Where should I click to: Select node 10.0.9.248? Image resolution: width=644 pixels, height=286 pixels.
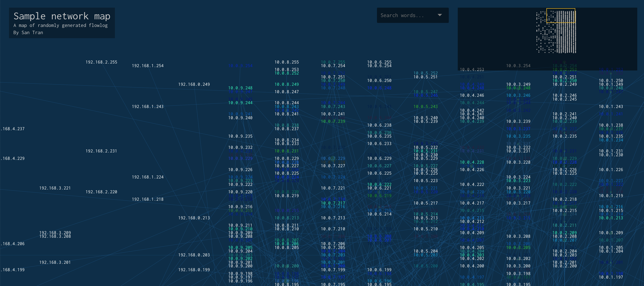pos(240,88)
